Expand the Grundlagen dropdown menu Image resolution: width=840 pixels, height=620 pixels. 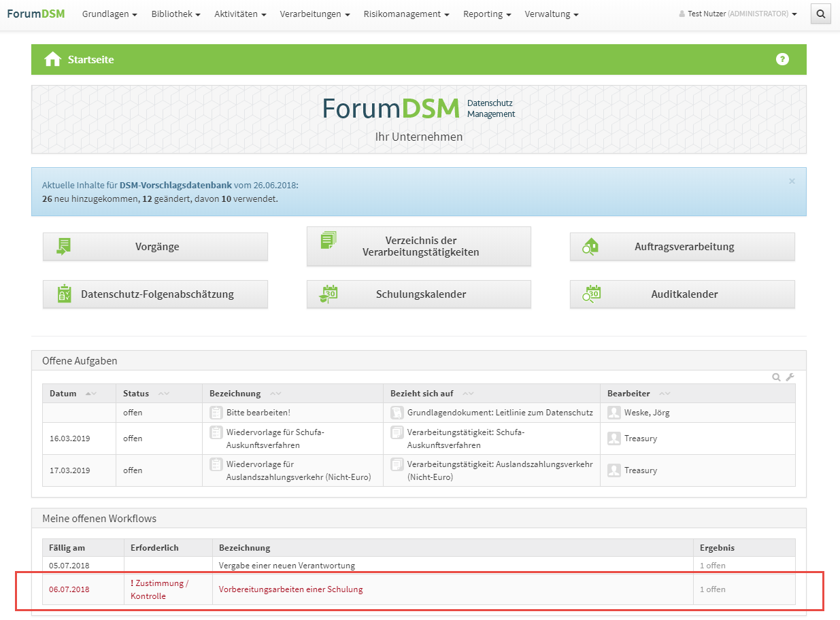[x=110, y=14]
